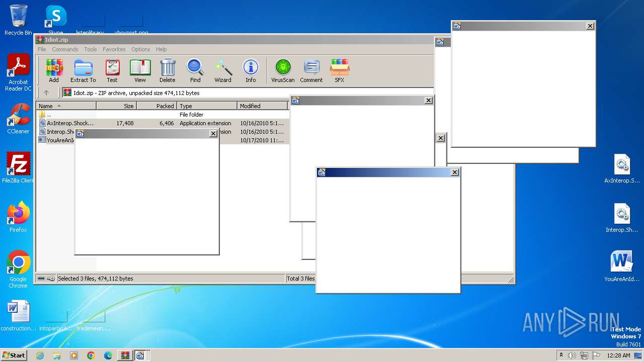Show archive Info
Screen dimensions: 644x362
click(x=251, y=71)
